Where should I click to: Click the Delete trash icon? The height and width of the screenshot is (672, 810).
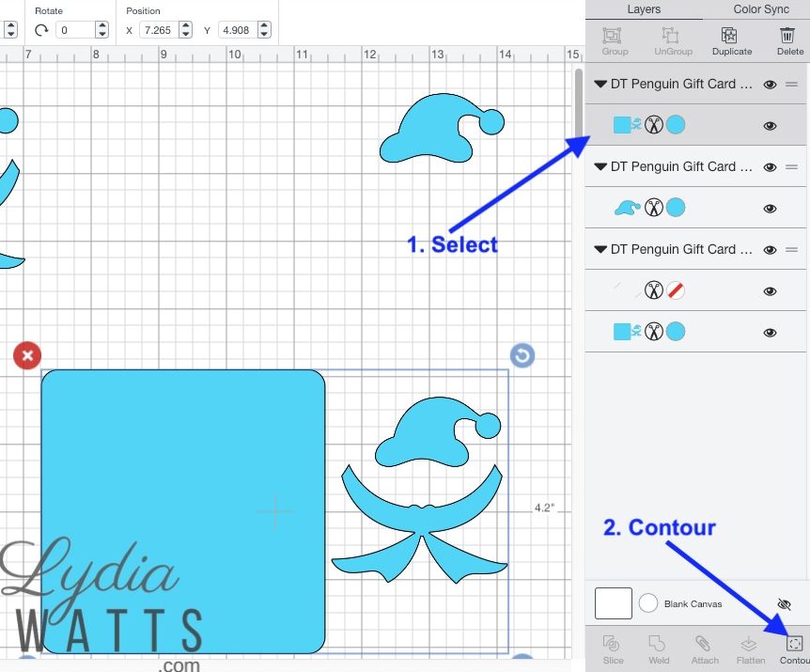point(787,36)
